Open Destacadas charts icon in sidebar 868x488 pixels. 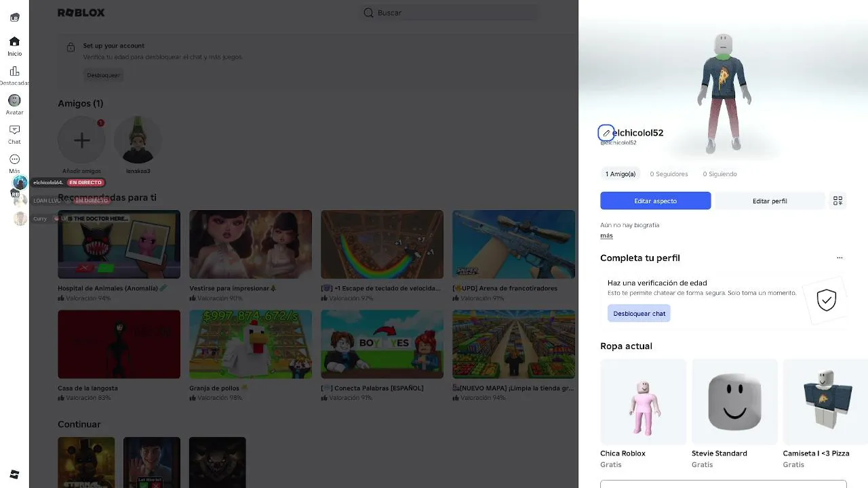(14, 71)
